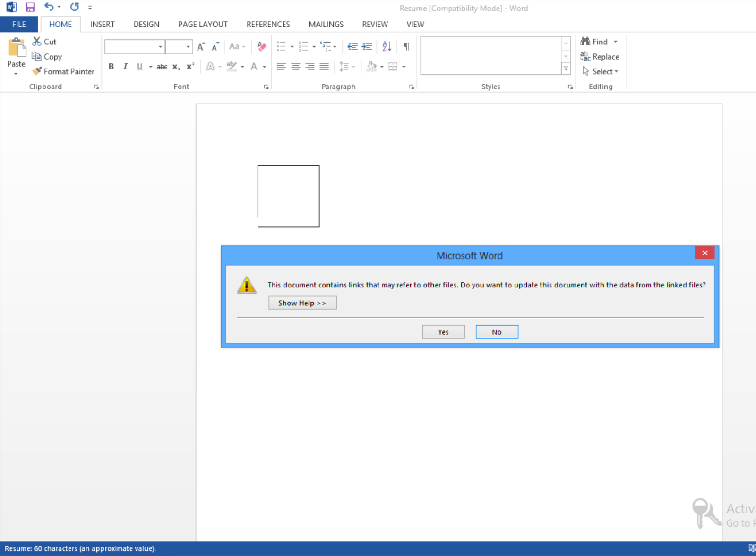
Task: Click the Increase Indent icon
Action: click(367, 46)
